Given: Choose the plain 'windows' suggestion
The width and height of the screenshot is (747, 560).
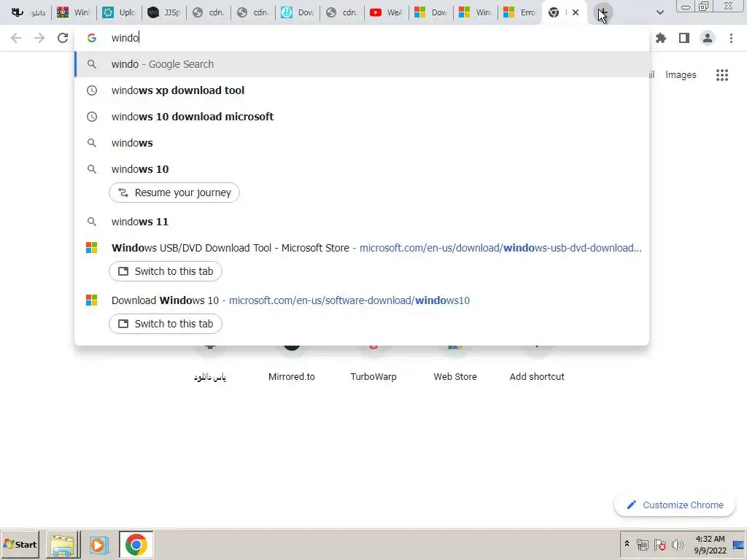Looking at the screenshot, I should tap(362, 143).
